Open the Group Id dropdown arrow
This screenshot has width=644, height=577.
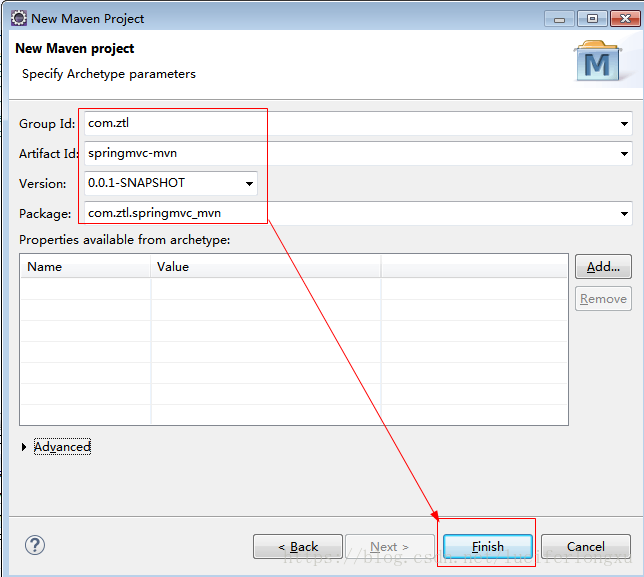pos(624,124)
